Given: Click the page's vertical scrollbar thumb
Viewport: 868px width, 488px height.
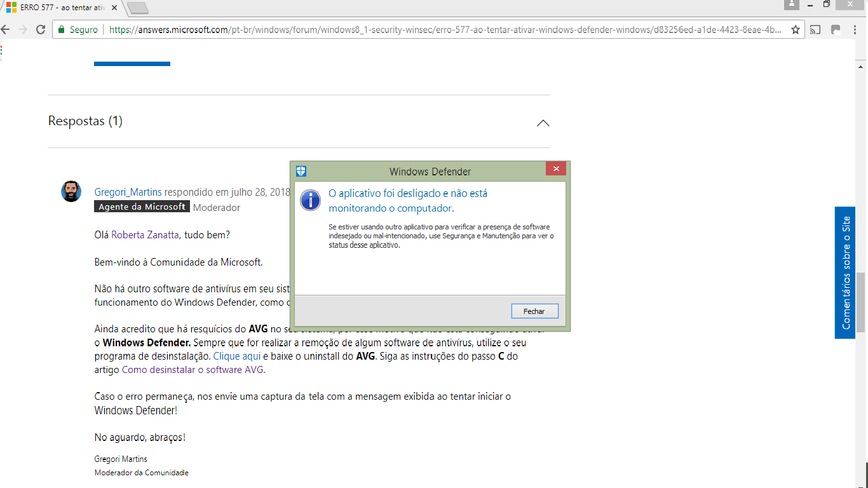Looking at the screenshot, I should [x=861, y=303].
